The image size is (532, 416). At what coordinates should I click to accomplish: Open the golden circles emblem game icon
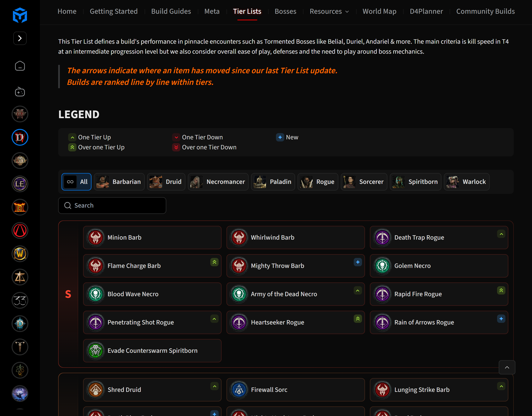[20, 370]
